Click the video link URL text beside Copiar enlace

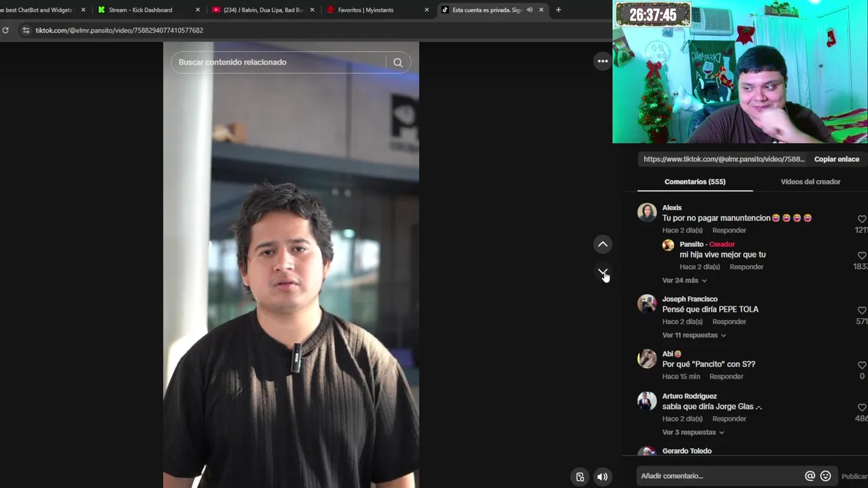[x=724, y=159]
